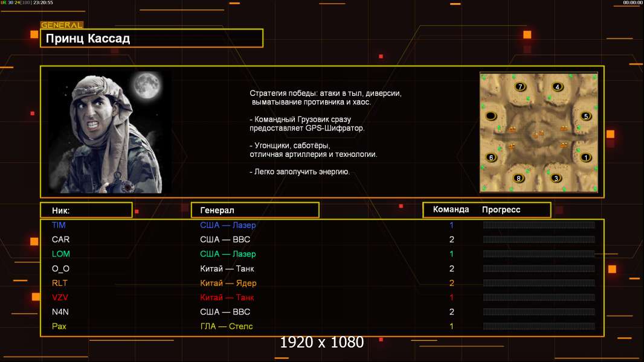
Task: Click N4N's general США — ВВС
Action: coord(225,312)
